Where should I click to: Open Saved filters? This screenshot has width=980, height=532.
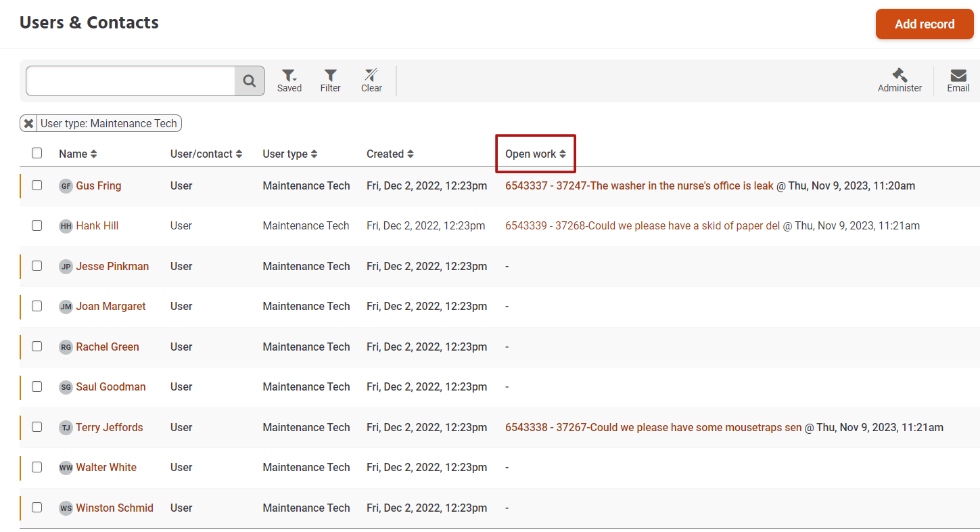click(289, 81)
